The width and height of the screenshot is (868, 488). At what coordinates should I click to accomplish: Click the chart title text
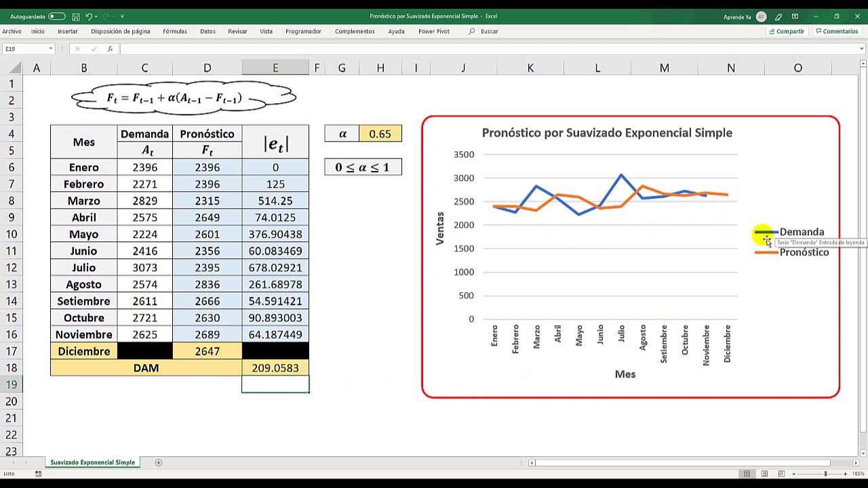point(607,133)
